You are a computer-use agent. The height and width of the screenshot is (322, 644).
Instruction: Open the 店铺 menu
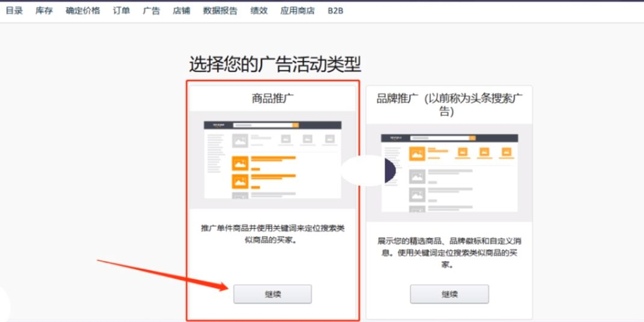click(x=181, y=11)
